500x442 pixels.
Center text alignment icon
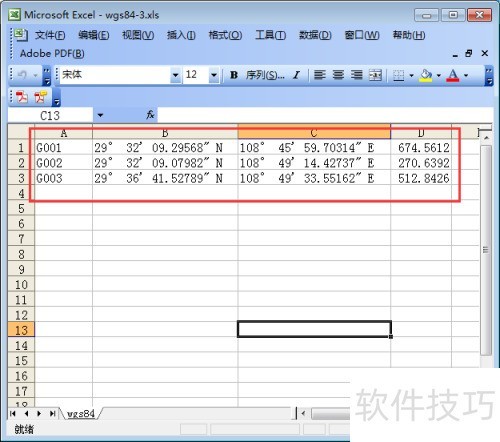click(338, 75)
